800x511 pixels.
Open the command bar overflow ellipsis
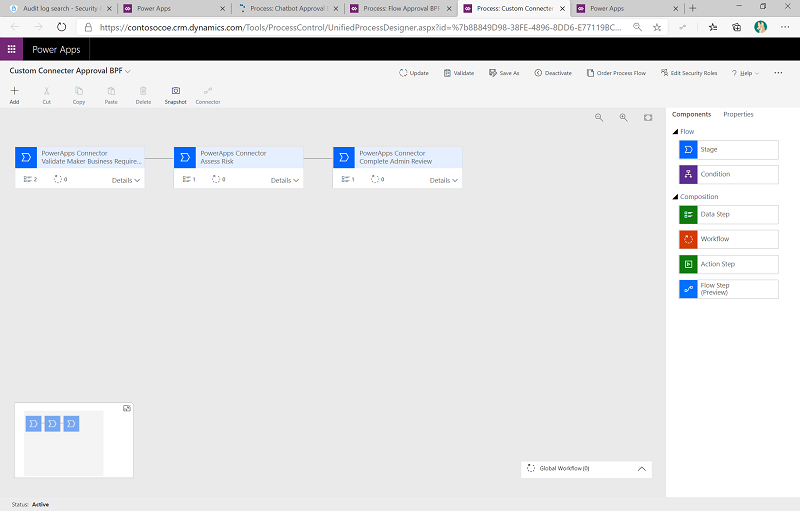[778, 73]
